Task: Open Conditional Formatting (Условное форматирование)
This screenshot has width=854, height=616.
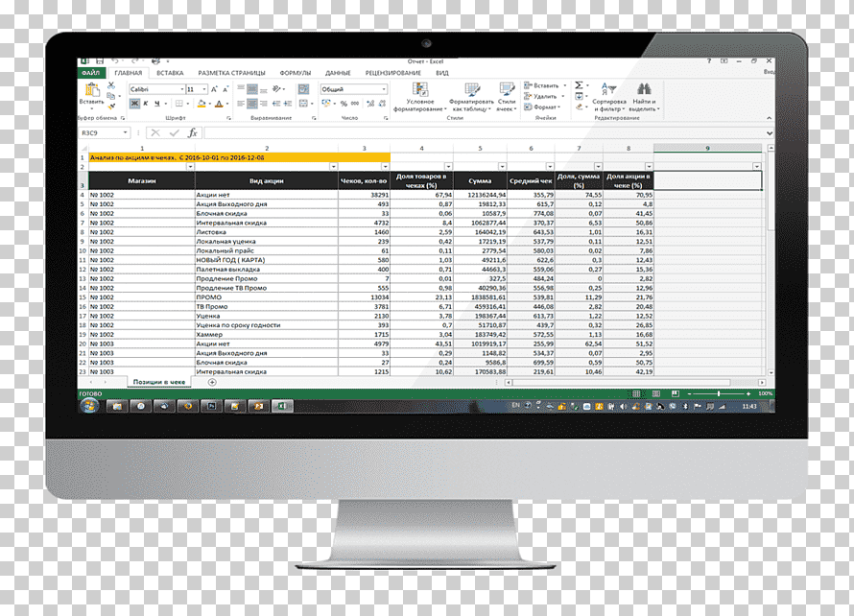Action: coord(420,97)
